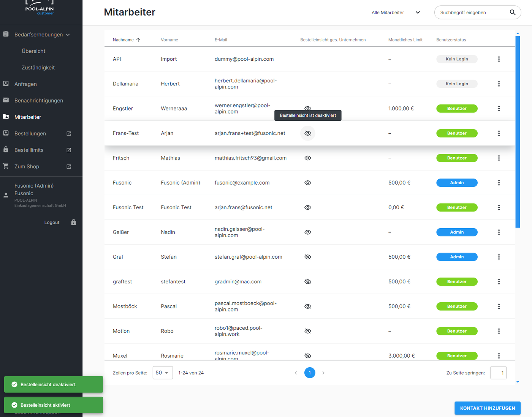Toggle order visibility for Frans-Test
The image size is (532, 417).
pyautogui.click(x=308, y=133)
